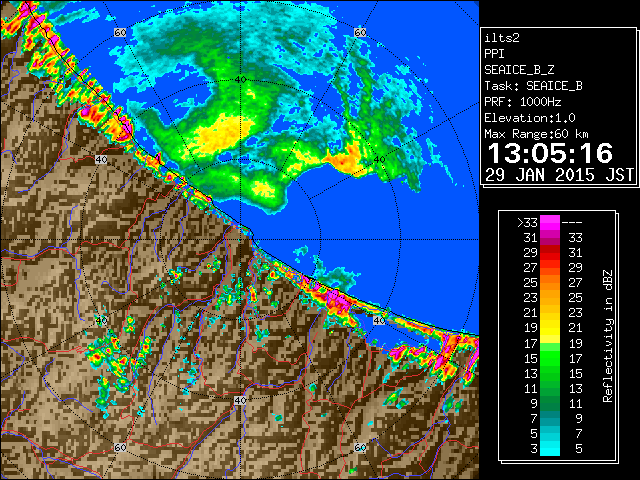This screenshot has height=480, width=640.
Task: Click the red swatch for 29 to 31 dBZ
Action: pyautogui.click(x=550, y=253)
